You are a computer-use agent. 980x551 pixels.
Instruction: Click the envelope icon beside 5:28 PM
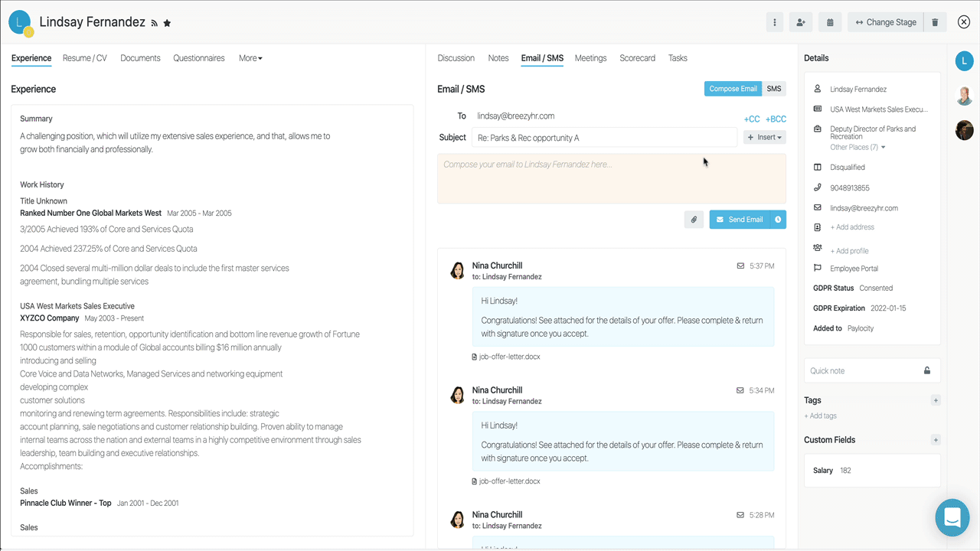coord(740,515)
